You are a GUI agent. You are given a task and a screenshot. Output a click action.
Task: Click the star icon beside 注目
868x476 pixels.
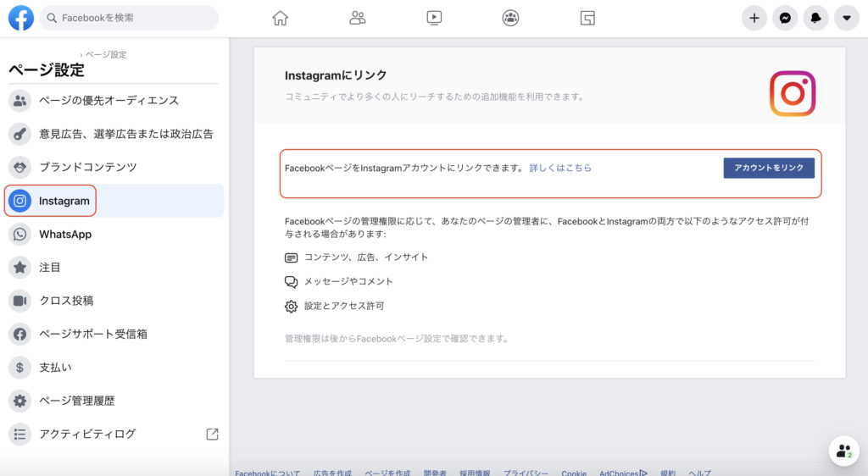(x=20, y=268)
